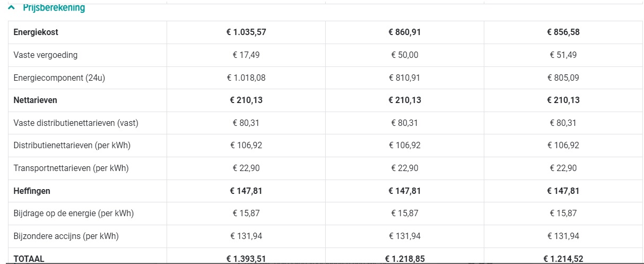The width and height of the screenshot is (644, 264).
Task: Select Transportnettarieven (per kWh) row label
Action: pos(71,168)
